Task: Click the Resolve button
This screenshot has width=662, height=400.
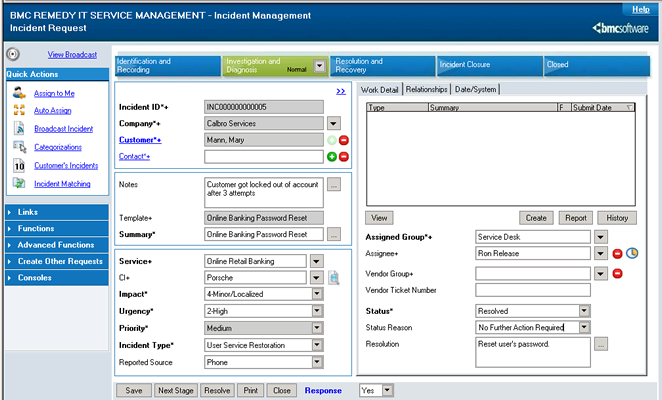Action: click(x=217, y=390)
